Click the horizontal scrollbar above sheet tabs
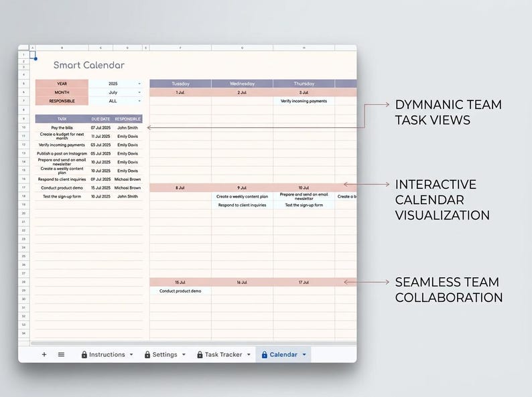 (x=194, y=343)
